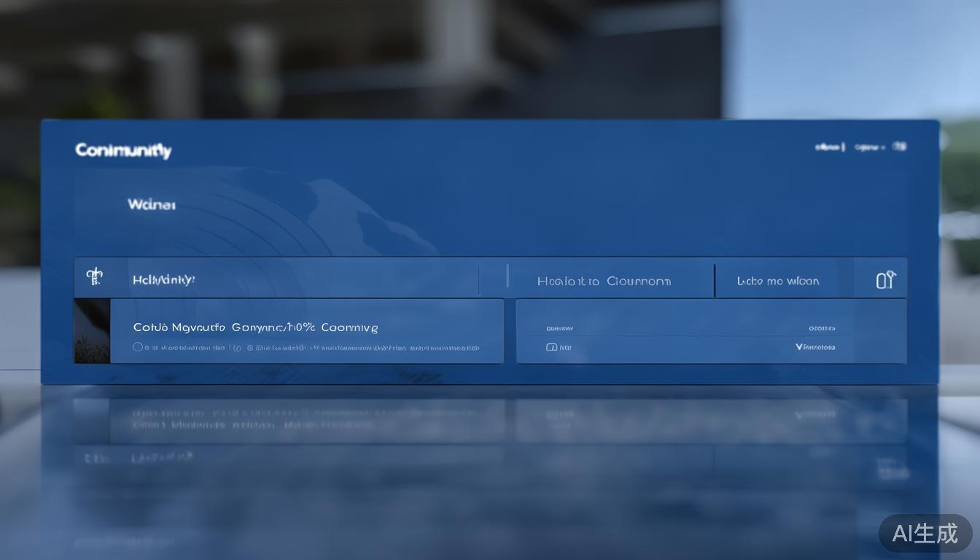
Task: Click the small icon in the top-right corner
Action: click(900, 147)
